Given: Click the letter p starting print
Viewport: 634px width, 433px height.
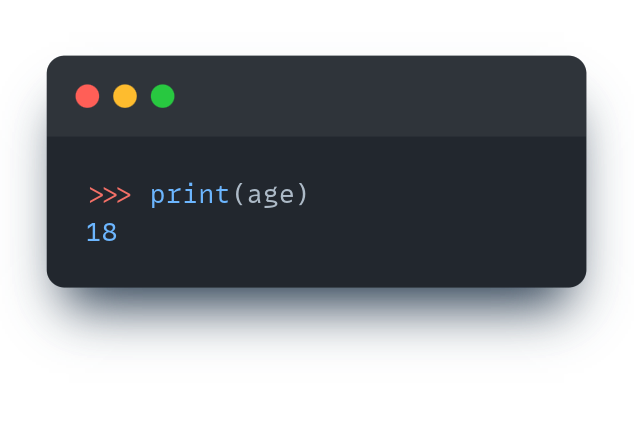Looking at the screenshot, I should click(x=158, y=195).
